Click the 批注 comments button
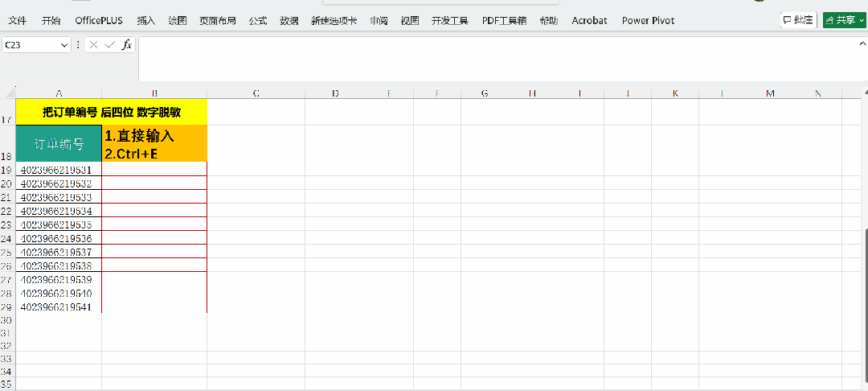 click(x=799, y=20)
